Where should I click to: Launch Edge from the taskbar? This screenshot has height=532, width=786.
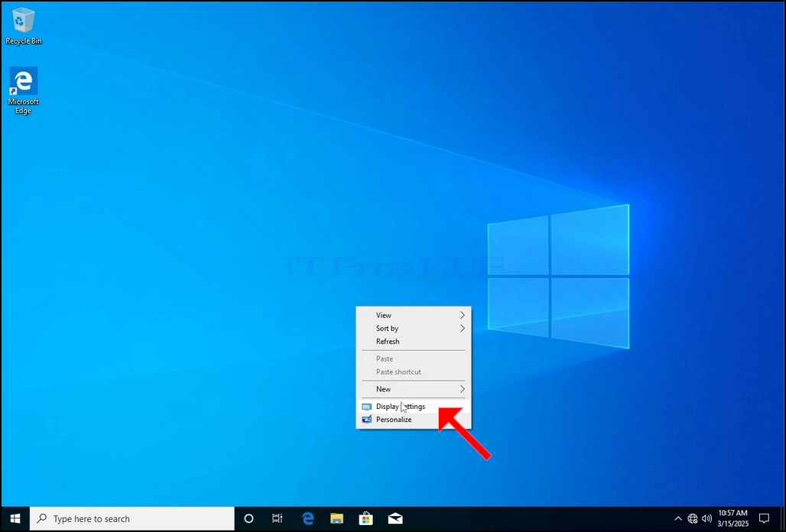pos(308,518)
